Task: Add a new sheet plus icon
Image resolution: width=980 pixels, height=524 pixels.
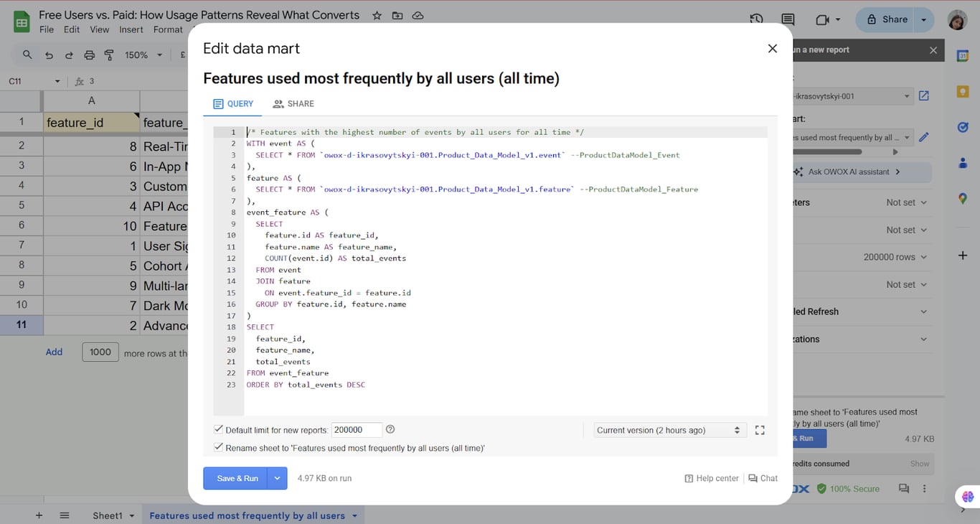Action: pyautogui.click(x=39, y=515)
